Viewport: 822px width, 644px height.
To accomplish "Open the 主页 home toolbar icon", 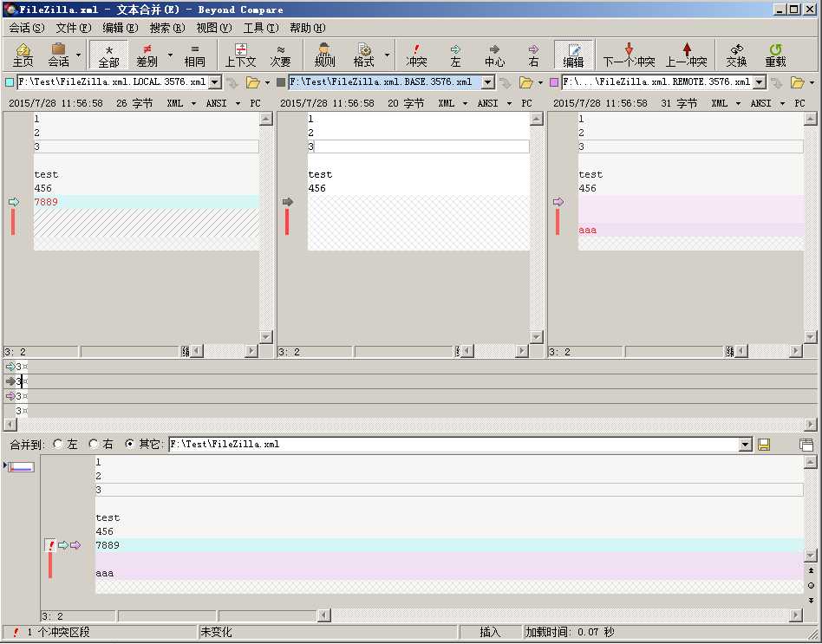I will [23, 55].
